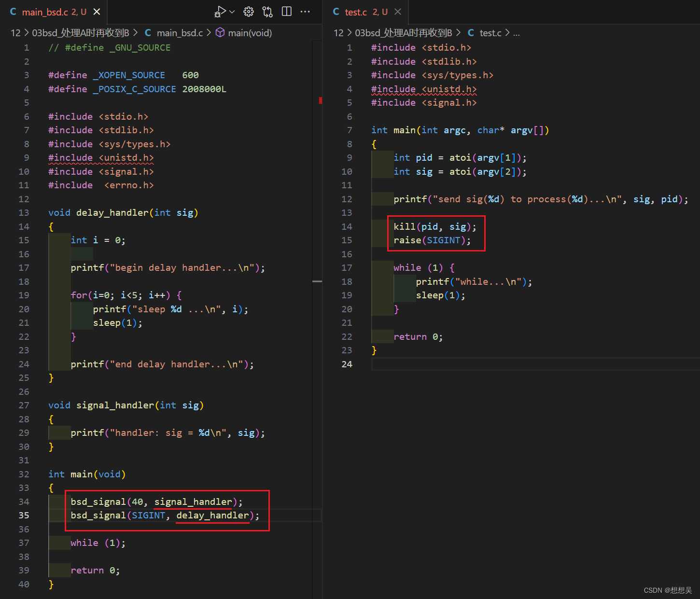Run the code using the play icon

tap(220, 12)
